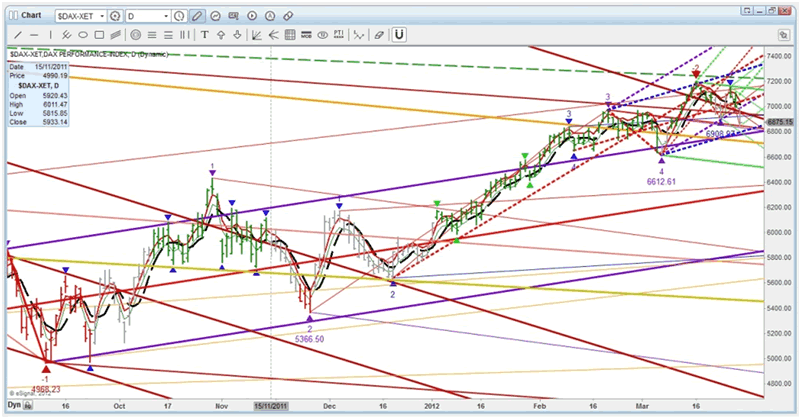
Task: Select the MOB tool
Action: pyautogui.click(x=306, y=35)
